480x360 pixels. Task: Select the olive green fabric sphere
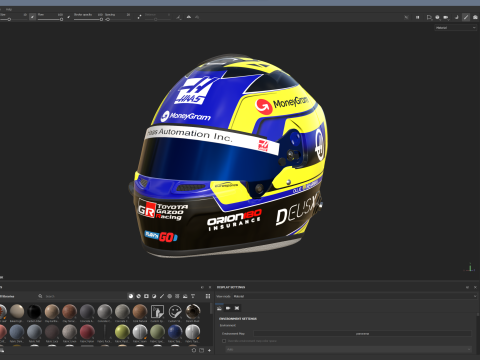[157, 332]
